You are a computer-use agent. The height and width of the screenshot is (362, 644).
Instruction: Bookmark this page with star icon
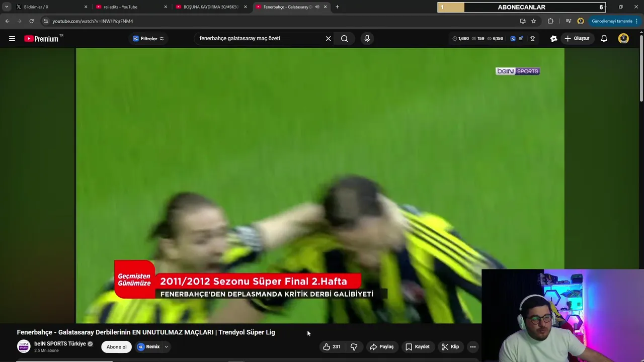pyautogui.click(x=534, y=21)
